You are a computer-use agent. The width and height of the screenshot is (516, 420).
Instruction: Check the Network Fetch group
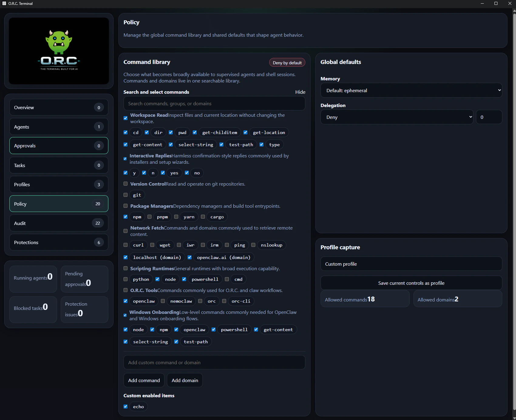[x=126, y=231]
